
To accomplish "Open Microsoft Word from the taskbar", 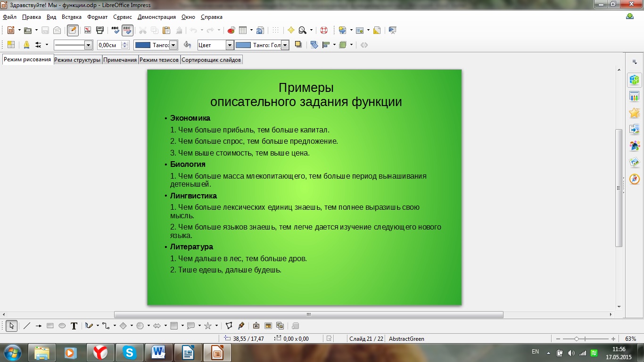I will click(x=158, y=352).
